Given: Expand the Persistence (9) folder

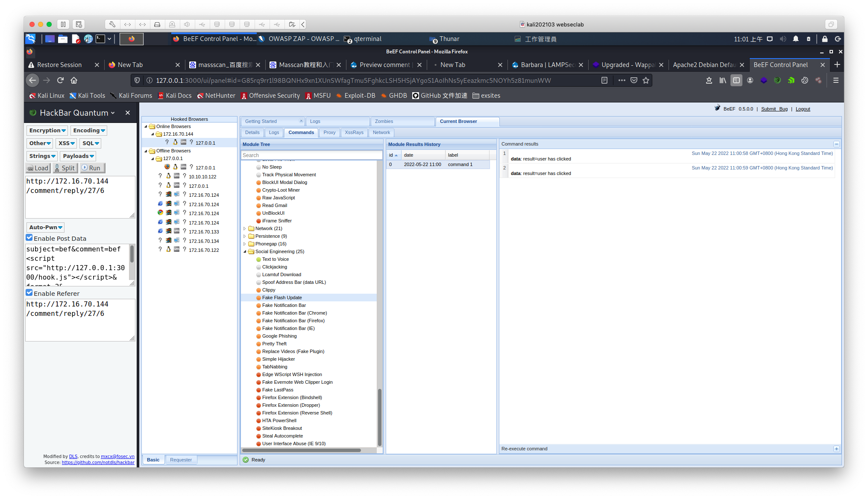Looking at the screenshot, I should tap(245, 236).
